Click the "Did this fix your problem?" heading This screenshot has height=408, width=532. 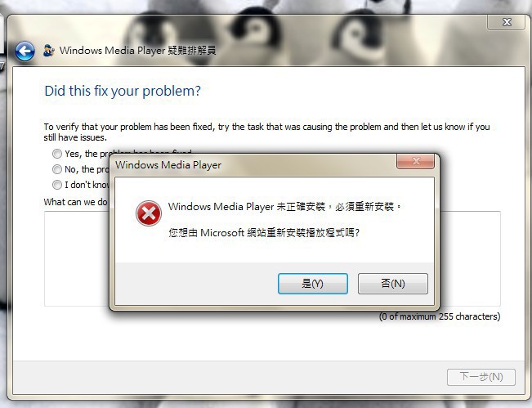123,91
